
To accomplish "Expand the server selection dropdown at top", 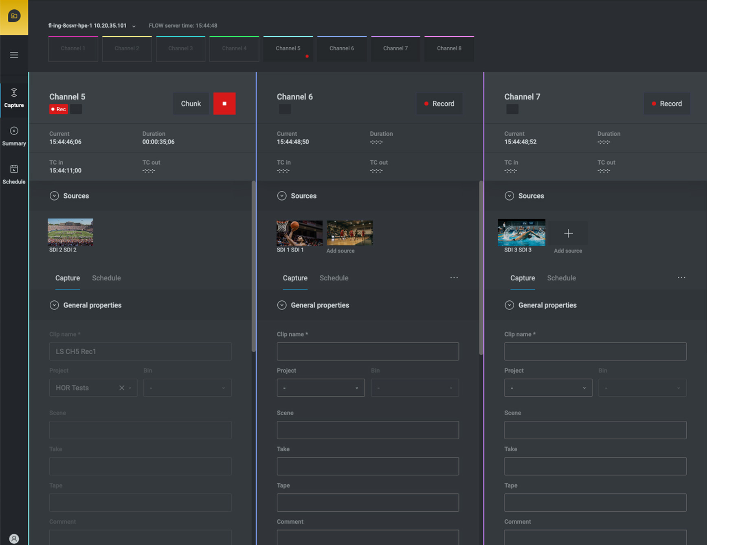I will click(x=134, y=26).
